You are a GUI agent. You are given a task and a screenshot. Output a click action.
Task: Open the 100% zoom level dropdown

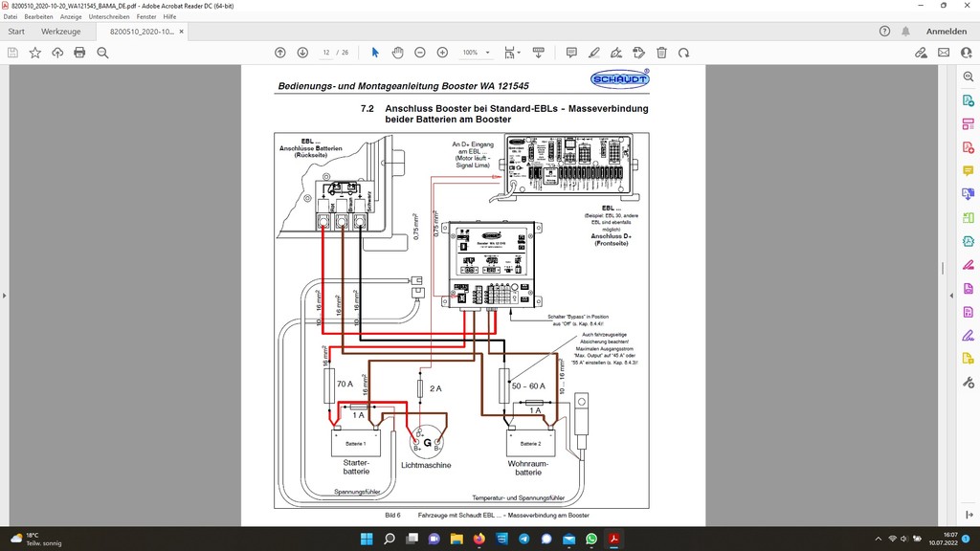coord(477,54)
